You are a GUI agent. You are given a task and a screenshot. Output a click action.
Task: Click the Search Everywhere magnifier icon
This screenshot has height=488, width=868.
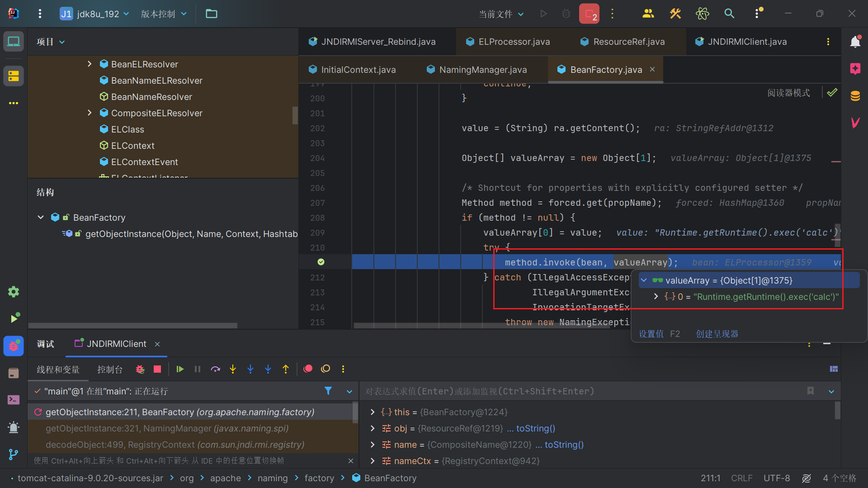tap(729, 14)
